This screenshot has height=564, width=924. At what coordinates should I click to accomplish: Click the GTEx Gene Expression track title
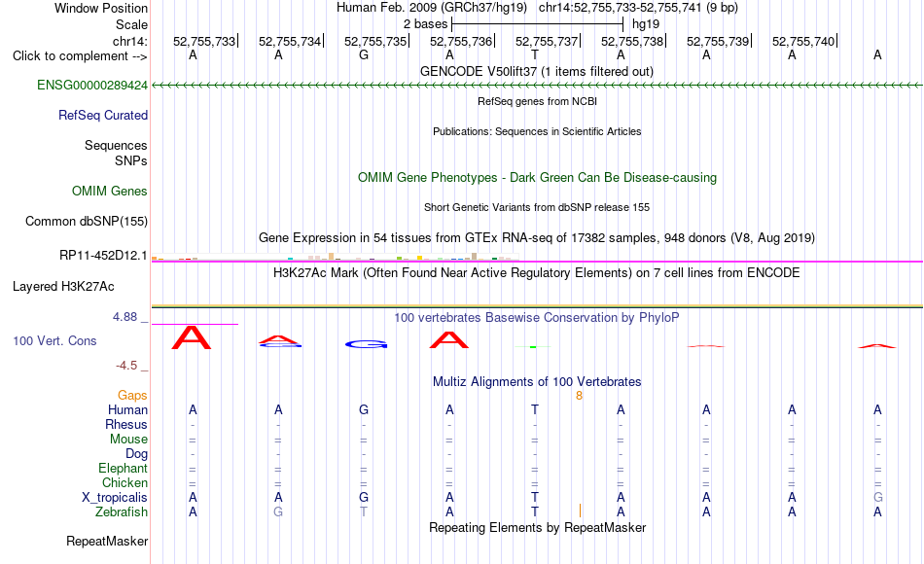click(537, 237)
